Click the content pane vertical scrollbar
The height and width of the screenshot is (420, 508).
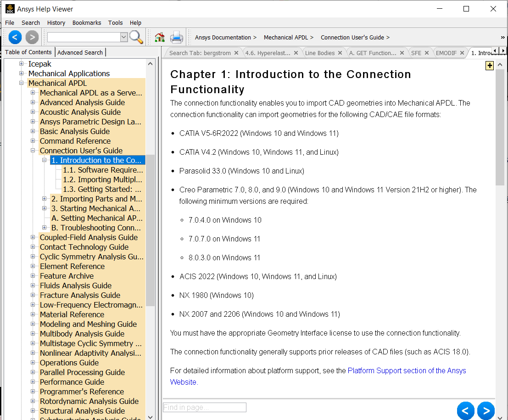[x=500, y=230]
